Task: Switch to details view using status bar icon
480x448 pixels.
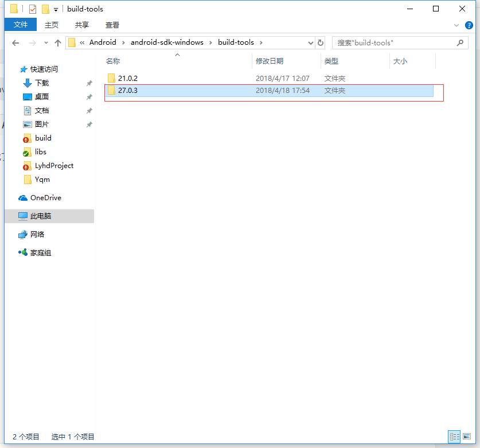Action: pos(455,437)
